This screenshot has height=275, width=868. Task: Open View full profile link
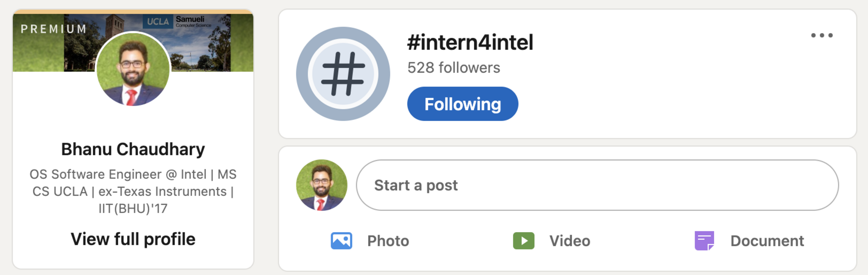[x=133, y=239]
